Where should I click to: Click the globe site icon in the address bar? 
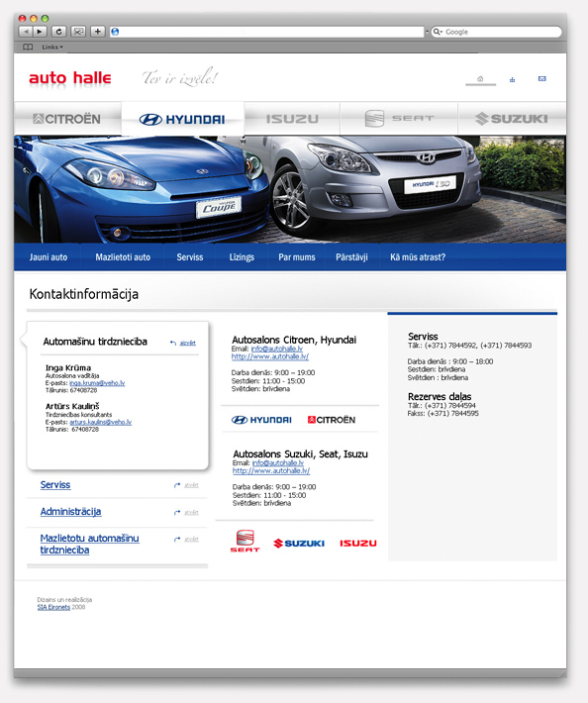[115, 32]
